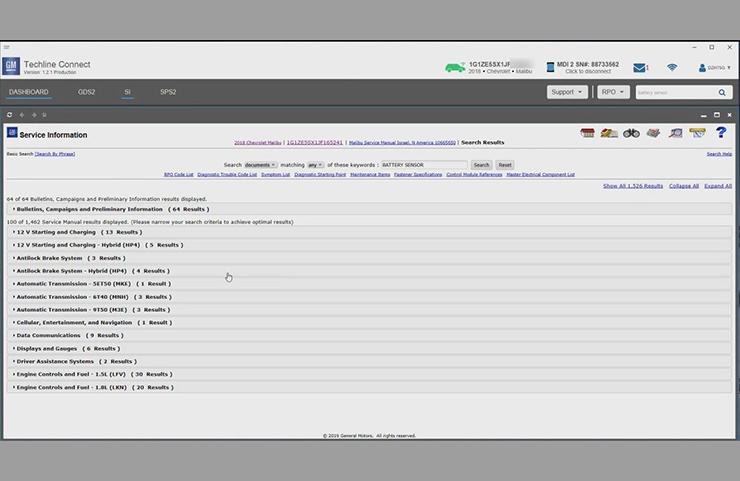Click the drafting ruler tools icon
Screen dimensions: 740x481
click(697, 133)
